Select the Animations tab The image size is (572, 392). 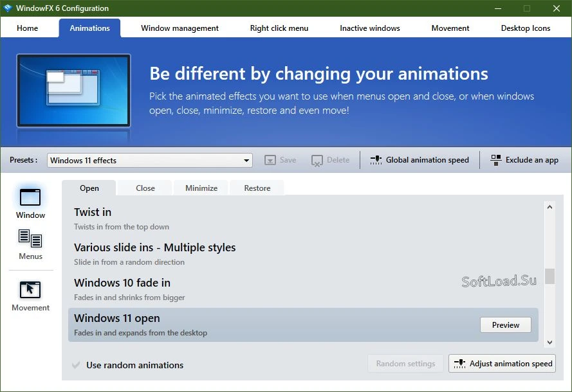point(89,28)
